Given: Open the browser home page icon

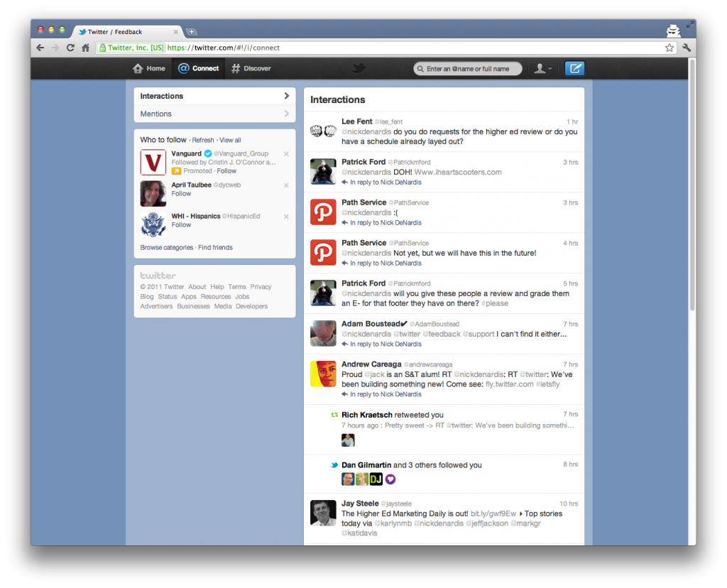Looking at the screenshot, I should (85, 48).
